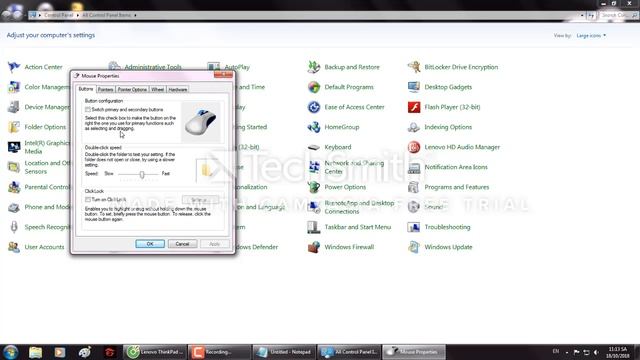
Task: Click the Search Control Panel field
Action: (x=619, y=15)
